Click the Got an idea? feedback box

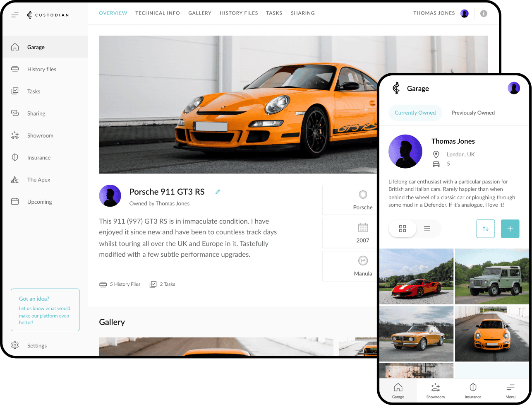(45, 310)
